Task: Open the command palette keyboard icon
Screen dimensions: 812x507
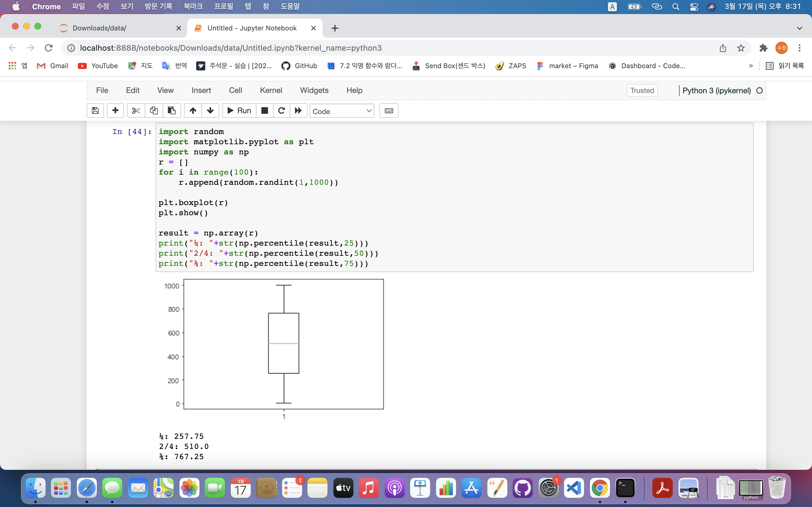Action: (389, 111)
